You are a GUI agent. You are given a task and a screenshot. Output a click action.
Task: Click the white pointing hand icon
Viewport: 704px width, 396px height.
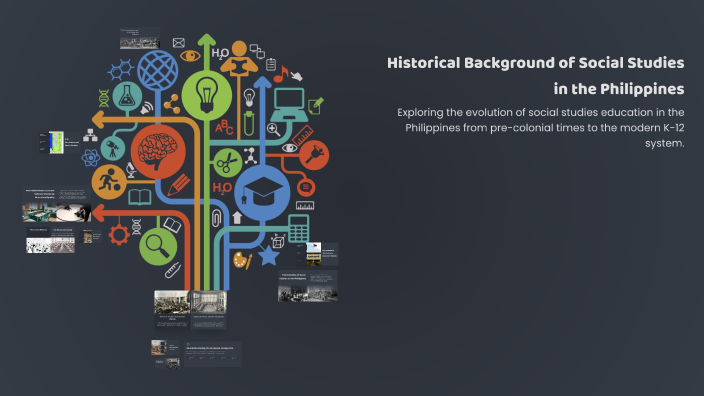pos(296,76)
